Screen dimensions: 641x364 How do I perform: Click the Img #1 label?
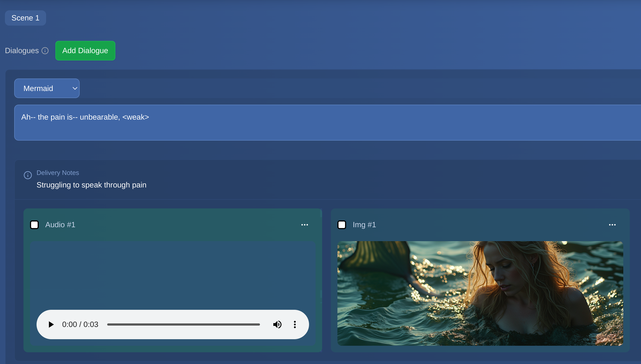click(x=364, y=225)
